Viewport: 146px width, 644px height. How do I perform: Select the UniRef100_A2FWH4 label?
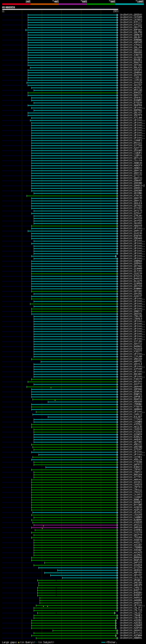point(131,636)
